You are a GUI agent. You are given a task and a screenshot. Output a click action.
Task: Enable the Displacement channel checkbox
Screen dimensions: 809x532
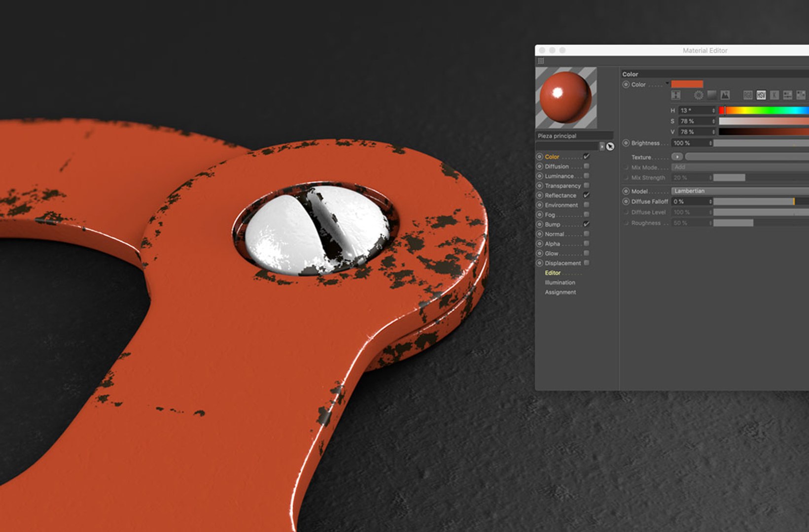(587, 263)
